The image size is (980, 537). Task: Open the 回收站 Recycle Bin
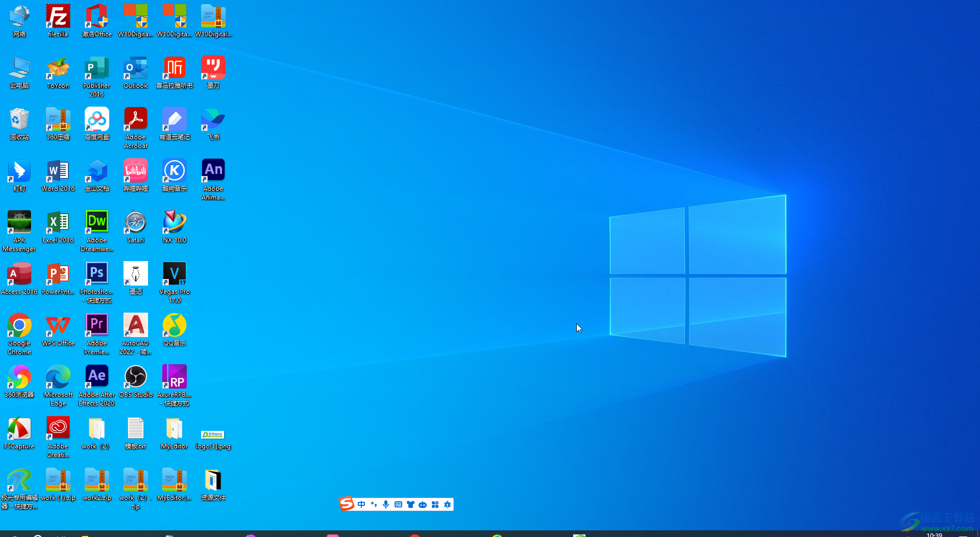coord(19,124)
